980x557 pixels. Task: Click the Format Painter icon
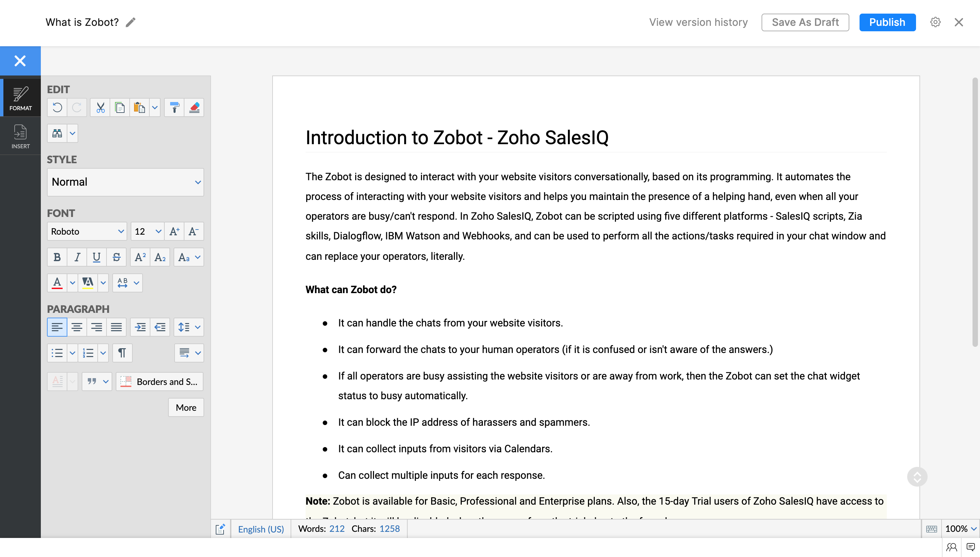click(x=174, y=107)
